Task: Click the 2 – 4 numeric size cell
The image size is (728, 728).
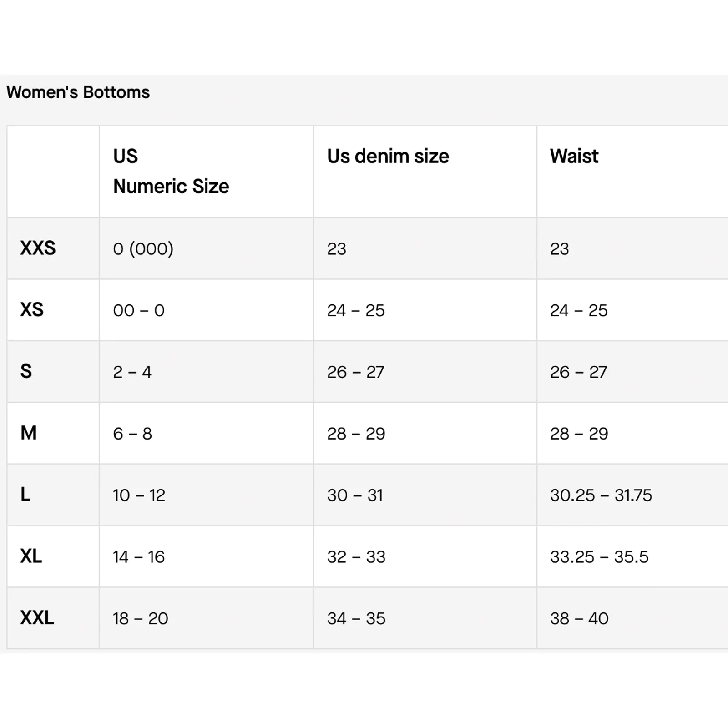Action: pos(132,372)
